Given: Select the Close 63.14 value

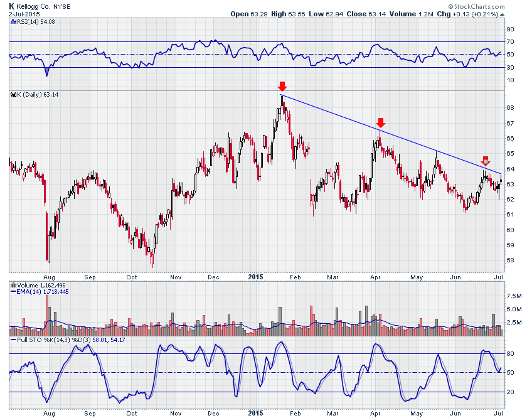Looking at the screenshot, I should tap(366, 14).
